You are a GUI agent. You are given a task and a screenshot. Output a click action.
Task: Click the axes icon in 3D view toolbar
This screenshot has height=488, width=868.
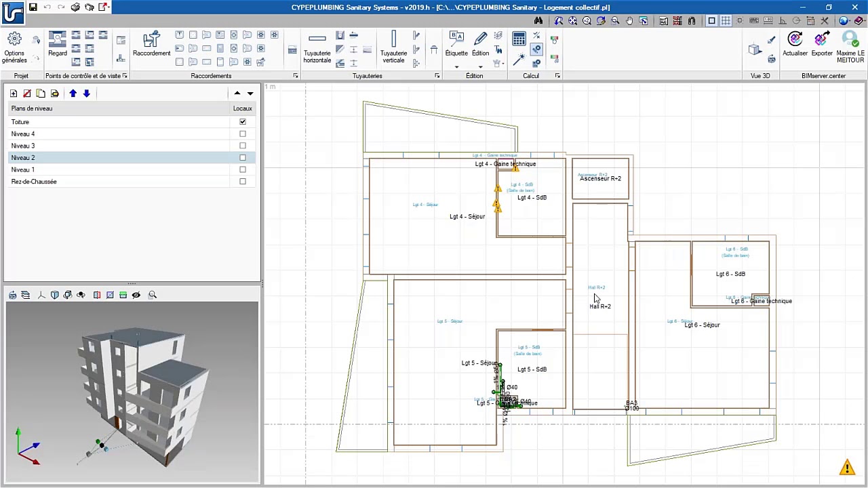41,295
